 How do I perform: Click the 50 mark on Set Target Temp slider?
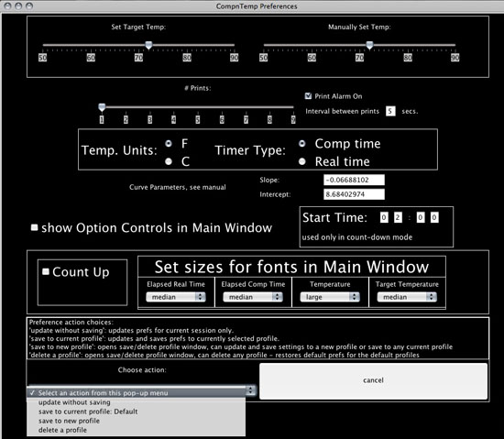tap(42, 58)
